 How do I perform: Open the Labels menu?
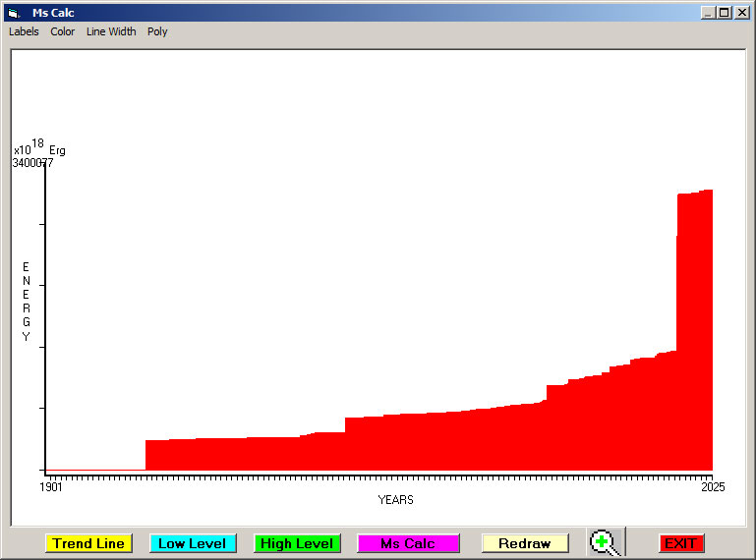(x=24, y=31)
